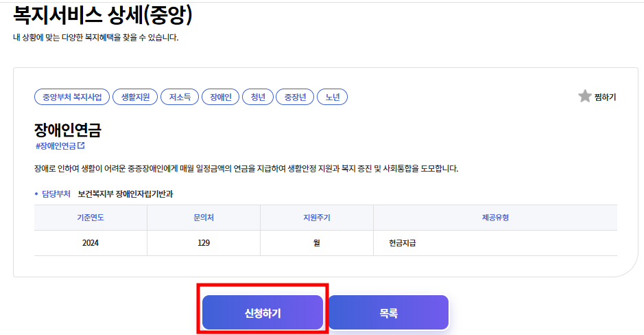Click the 담당부처 label
The image size is (644, 335).
[x=56, y=194]
